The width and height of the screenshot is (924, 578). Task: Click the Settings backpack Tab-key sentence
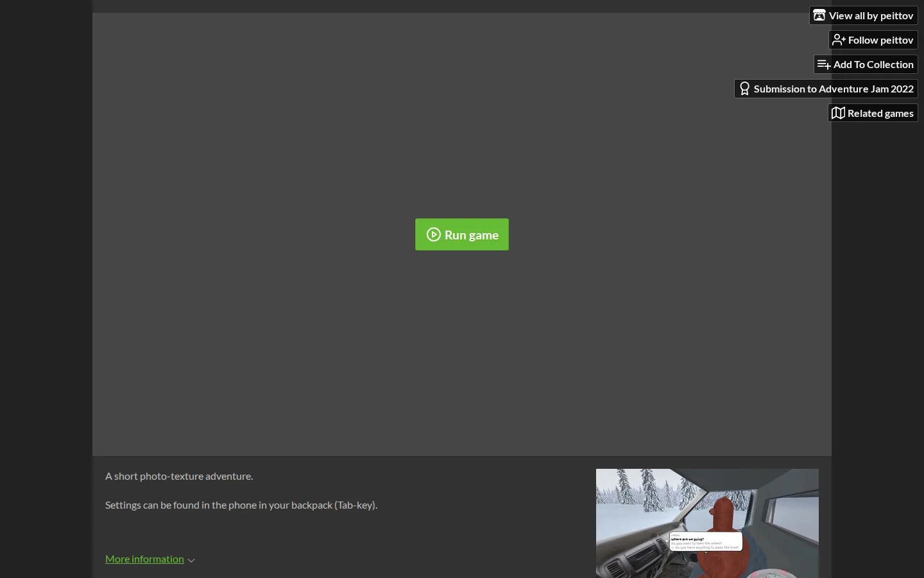[x=241, y=505]
